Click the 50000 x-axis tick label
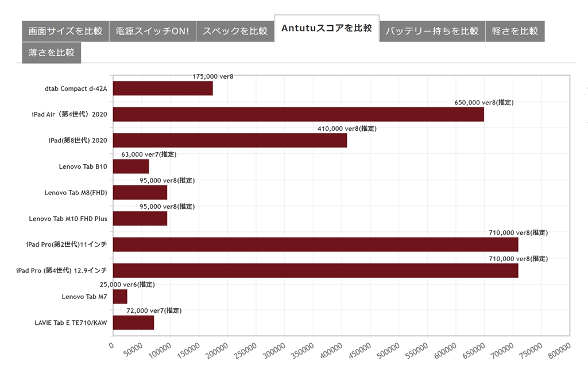 click(x=133, y=349)
